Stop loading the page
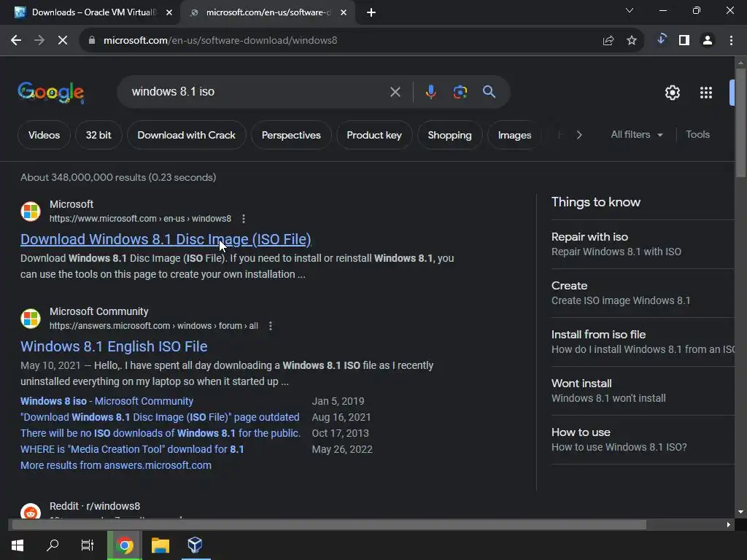Image resolution: width=747 pixels, height=560 pixels. pyautogui.click(x=63, y=41)
